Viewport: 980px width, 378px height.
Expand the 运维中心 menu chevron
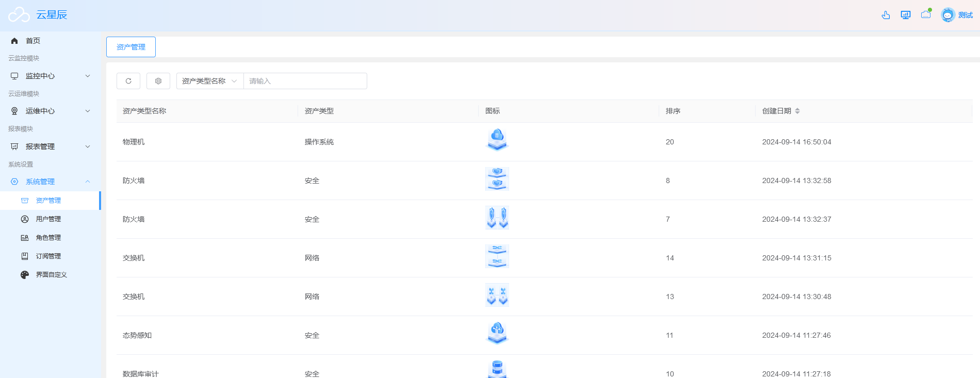point(88,111)
